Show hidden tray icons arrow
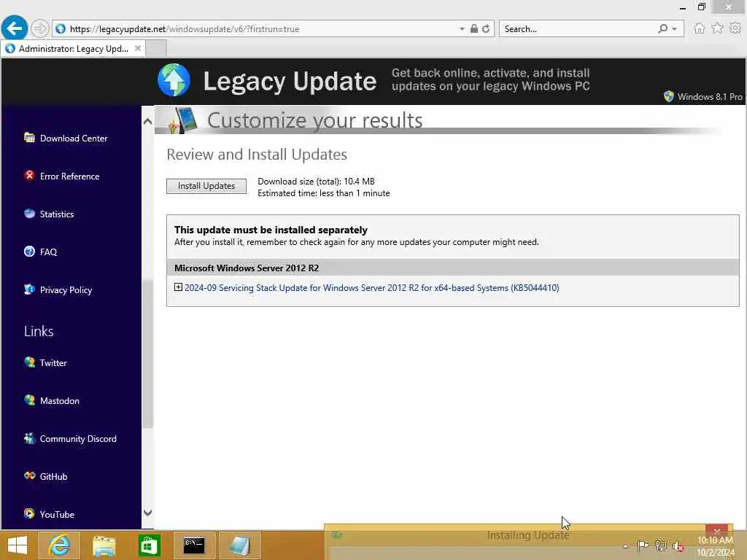 coord(625,546)
